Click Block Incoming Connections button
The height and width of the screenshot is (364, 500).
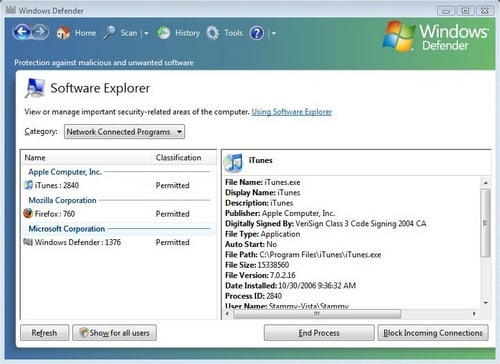[x=433, y=333]
